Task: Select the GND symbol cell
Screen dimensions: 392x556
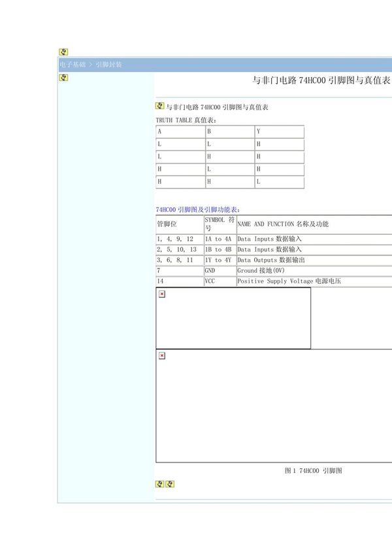Action: click(x=220, y=271)
